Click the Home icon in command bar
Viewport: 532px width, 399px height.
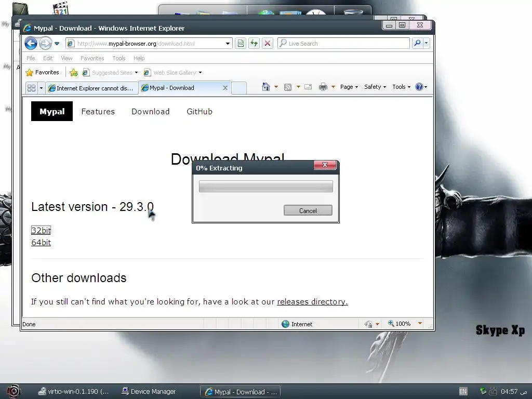tap(266, 87)
